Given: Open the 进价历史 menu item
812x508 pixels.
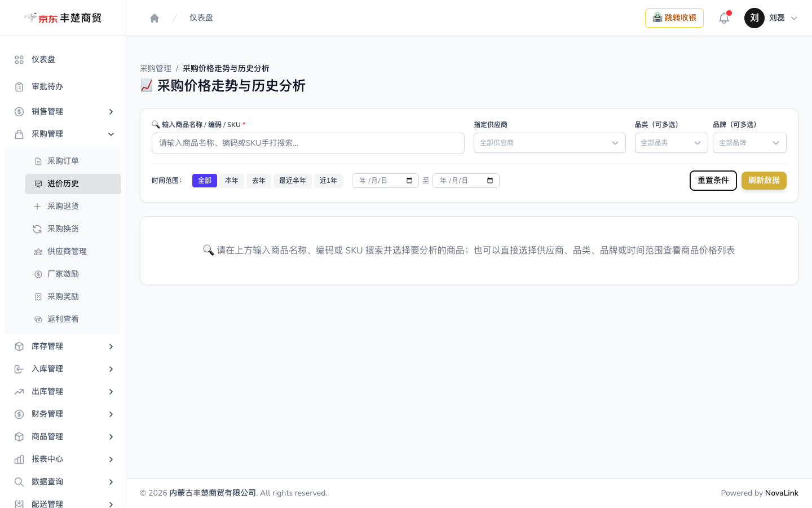Looking at the screenshot, I should [x=73, y=184].
